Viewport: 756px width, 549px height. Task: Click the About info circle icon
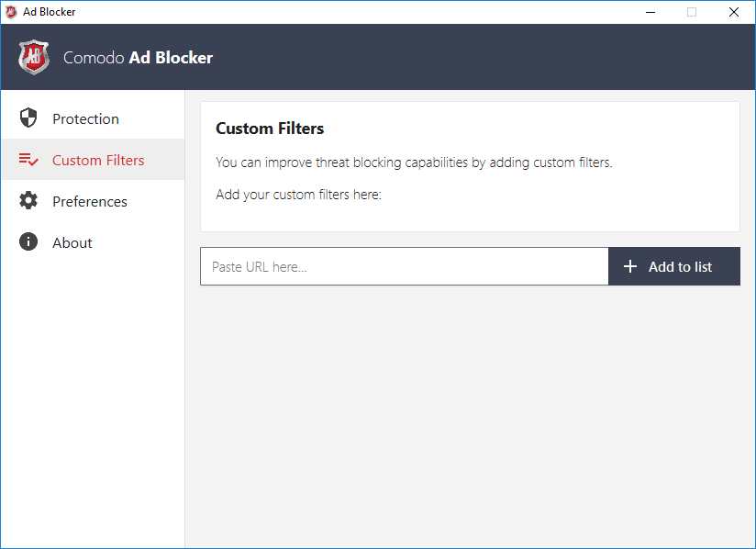click(x=28, y=242)
